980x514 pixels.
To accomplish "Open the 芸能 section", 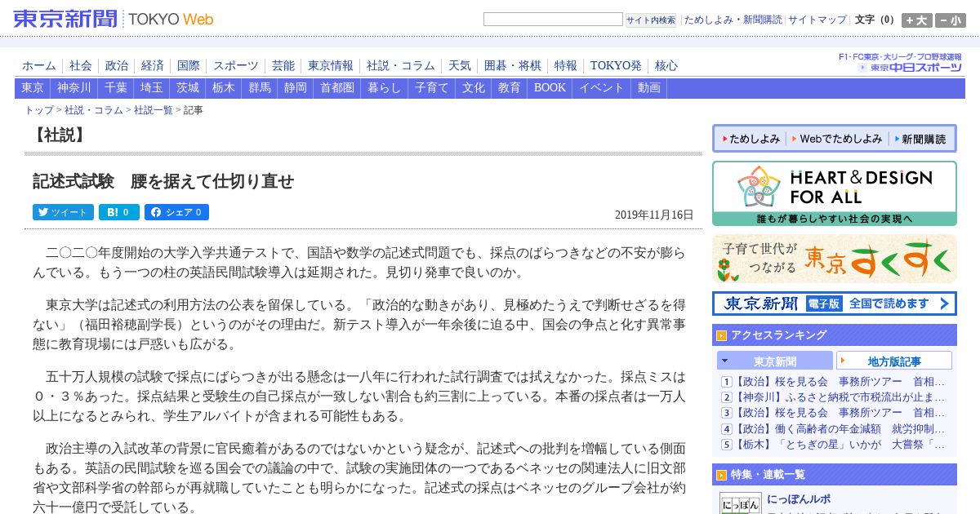I will (x=283, y=66).
